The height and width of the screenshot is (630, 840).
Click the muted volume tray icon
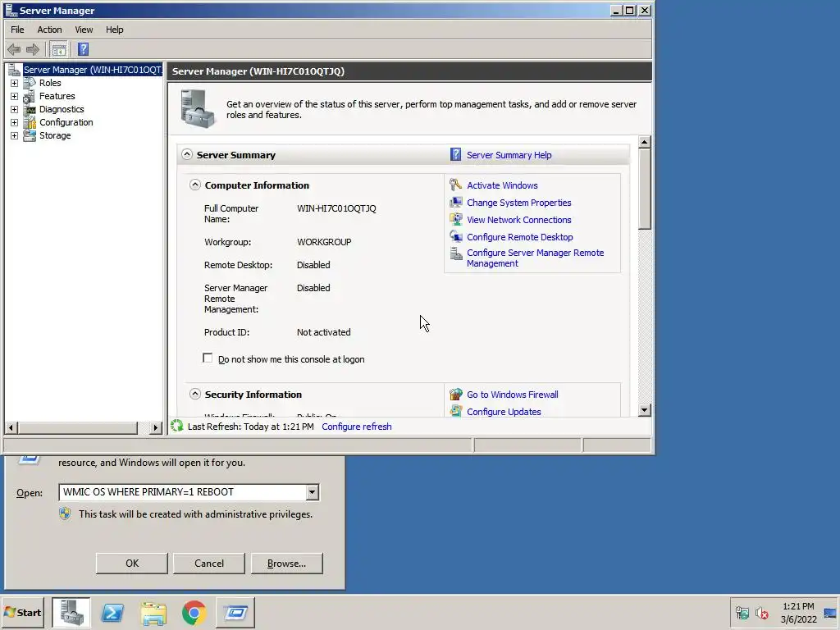(x=762, y=612)
